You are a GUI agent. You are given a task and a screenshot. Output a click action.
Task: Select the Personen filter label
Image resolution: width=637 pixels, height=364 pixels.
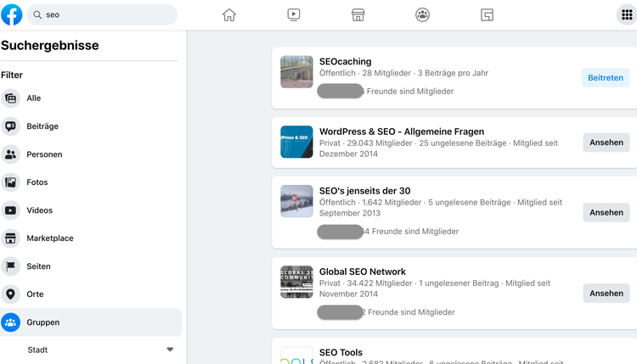click(44, 154)
